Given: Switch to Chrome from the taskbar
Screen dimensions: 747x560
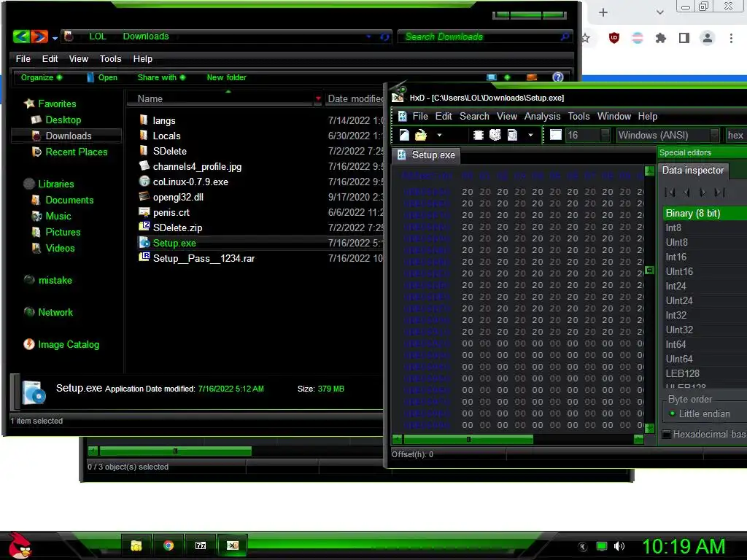Looking at the screenshot, I should pyautogui.click(x=169, y=545).
